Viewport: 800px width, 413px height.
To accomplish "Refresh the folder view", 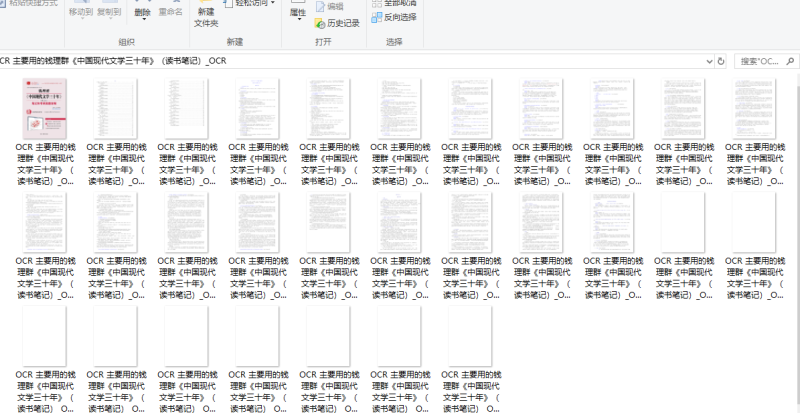I will click(721, 61).
